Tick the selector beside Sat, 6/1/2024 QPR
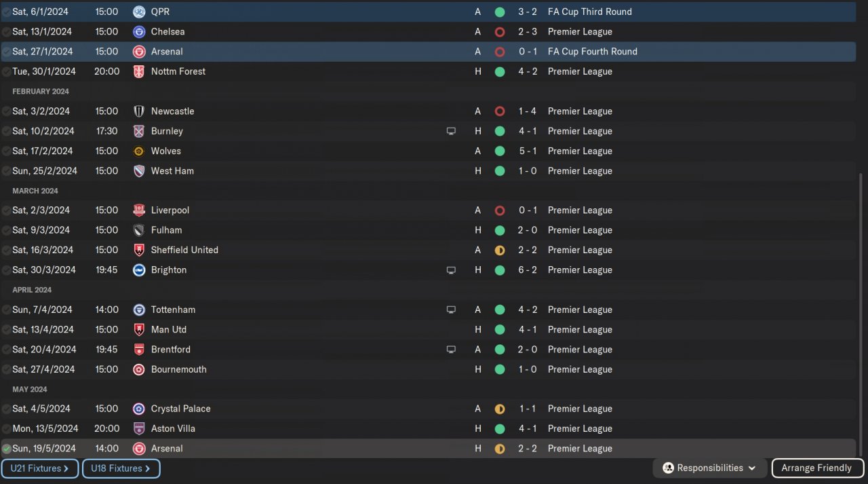This screenshot has width=868, height=484. point(7,12)
